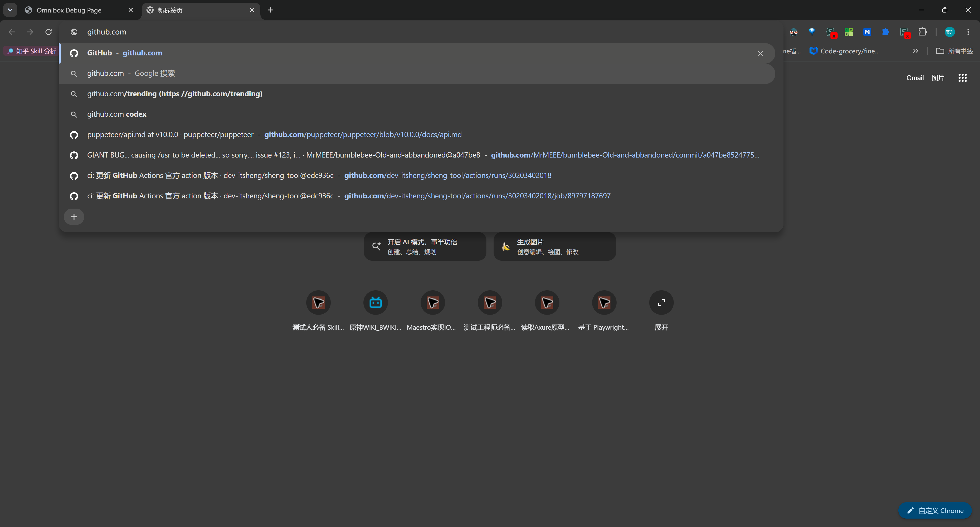Open the 知乎 Skill 分析 bookmark
Viewport: 980px width, 527px height.
32,51
